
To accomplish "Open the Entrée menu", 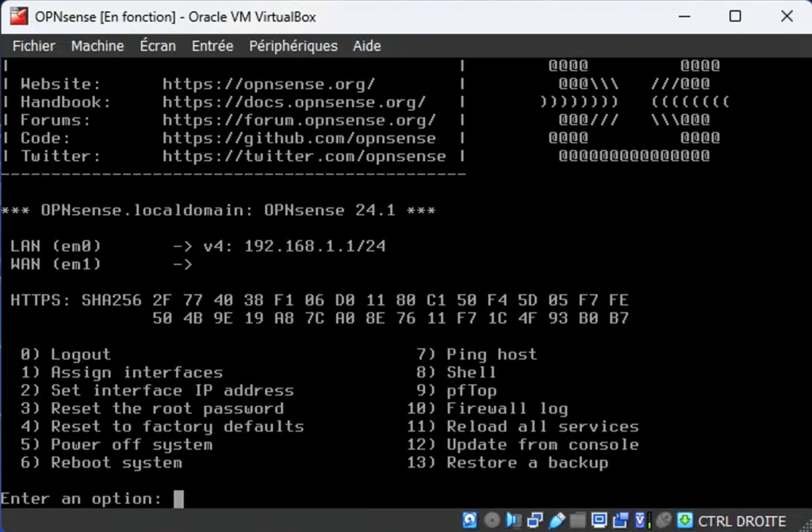I will [x=213, y=46].
